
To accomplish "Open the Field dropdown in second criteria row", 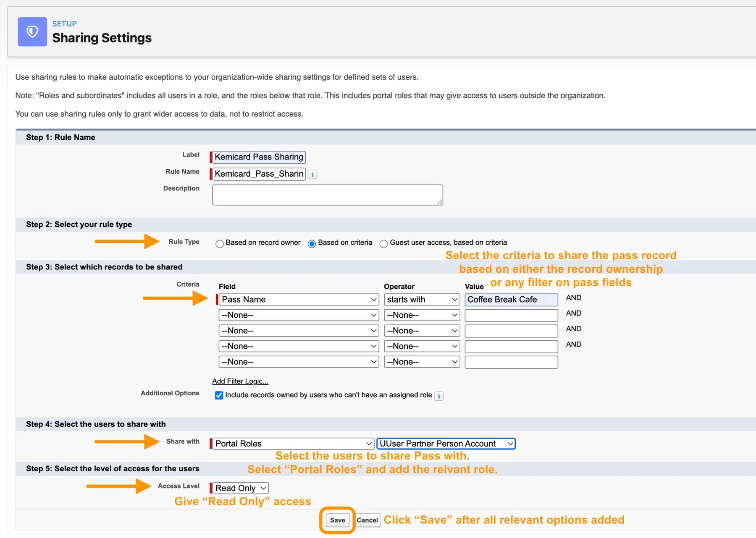I will 299,315.
